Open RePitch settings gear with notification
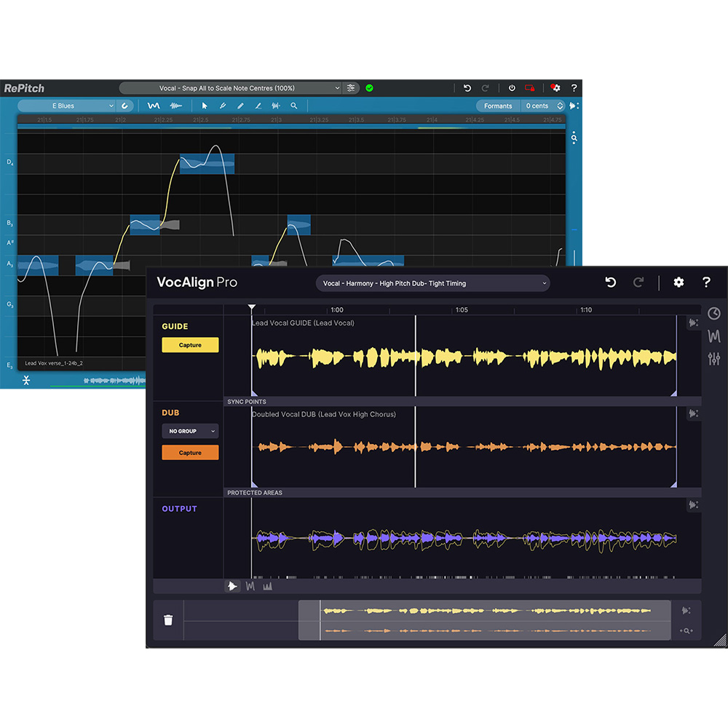The height and width of the screenshot is (728, 728). tap(555, 88)
